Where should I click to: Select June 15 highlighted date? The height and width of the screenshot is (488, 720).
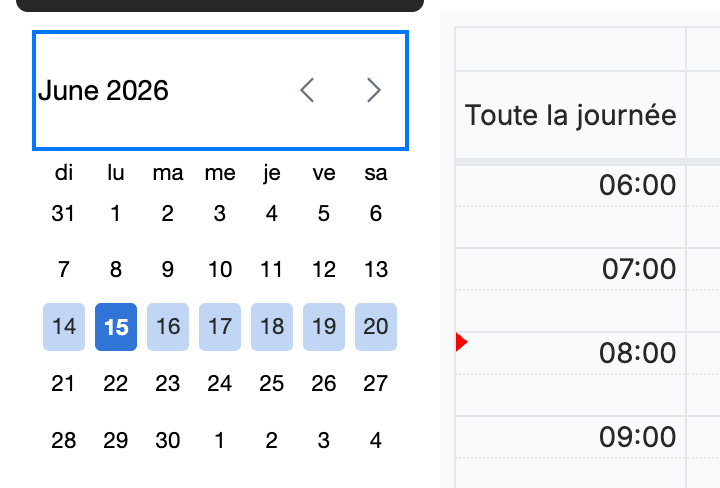coord(116,327)
